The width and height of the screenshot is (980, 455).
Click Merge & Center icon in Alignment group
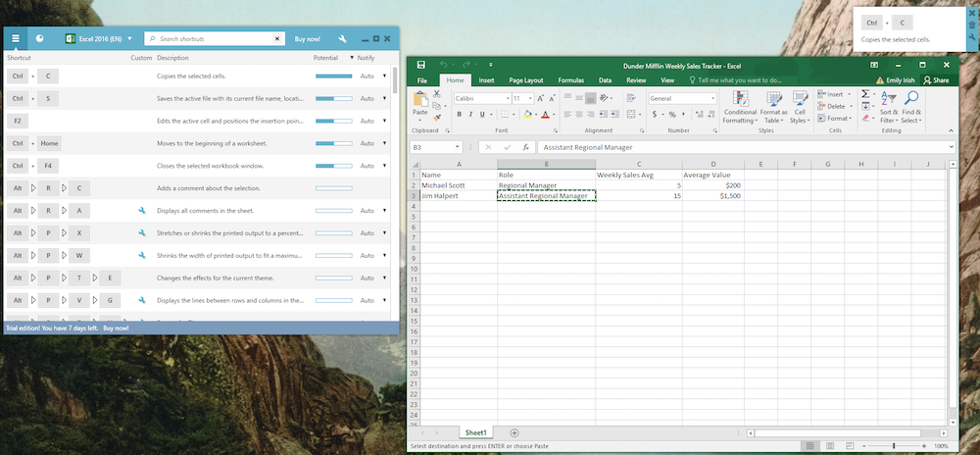pyautogui.click(x=631, y=115)
